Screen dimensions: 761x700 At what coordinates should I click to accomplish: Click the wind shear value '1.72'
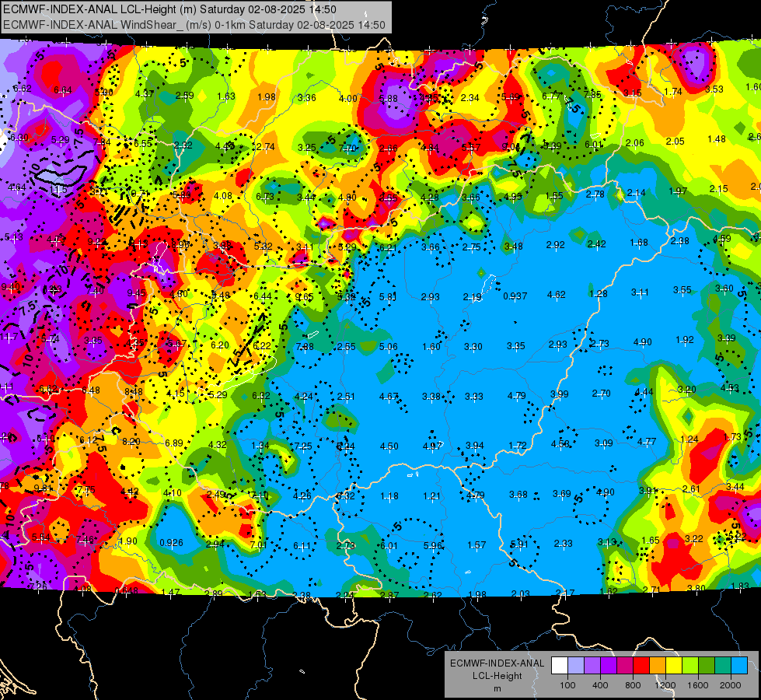[518, 445]
